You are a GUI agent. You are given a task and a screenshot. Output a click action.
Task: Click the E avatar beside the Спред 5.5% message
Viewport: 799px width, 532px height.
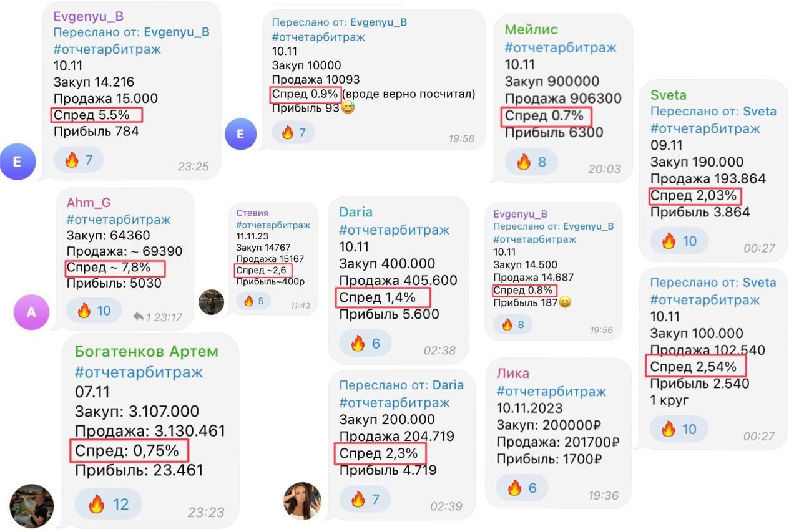pyautogui.click(x=17, y=162)
